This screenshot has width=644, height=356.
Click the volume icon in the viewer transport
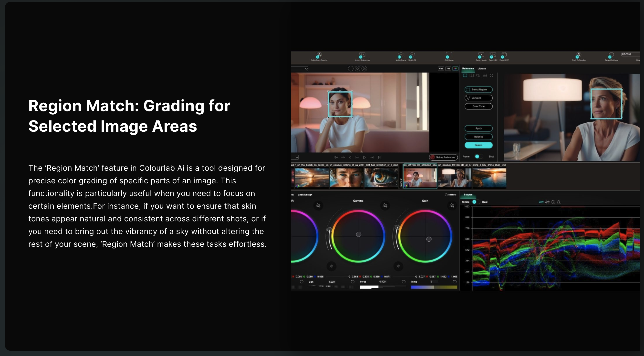[x=335, y=157]
